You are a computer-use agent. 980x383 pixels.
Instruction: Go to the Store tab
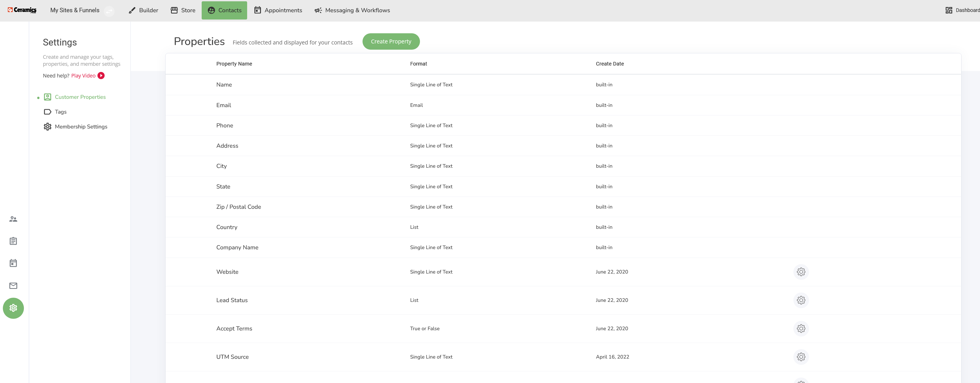point(183,10)
